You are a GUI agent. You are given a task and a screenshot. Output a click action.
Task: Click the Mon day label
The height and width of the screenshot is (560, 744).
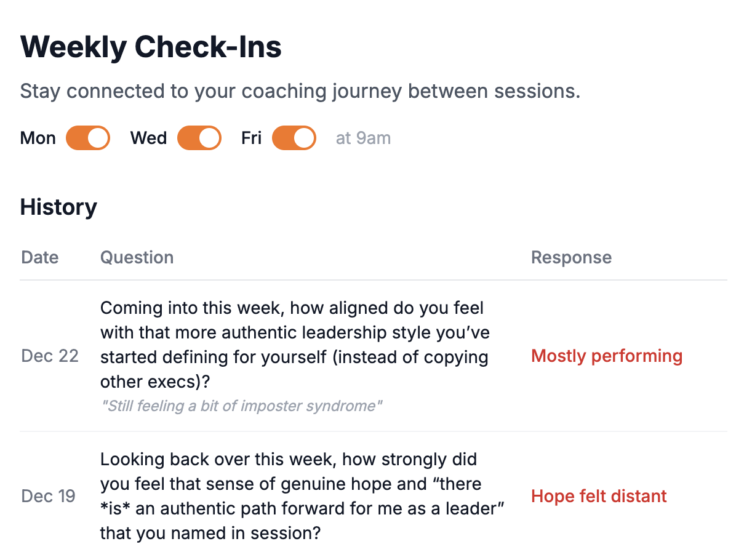tap(38, 138)
